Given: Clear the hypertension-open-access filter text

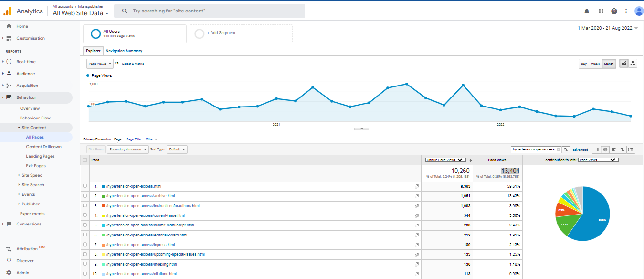Looking at the screenshot, I should pyautogui.click(x=559, y=150).
